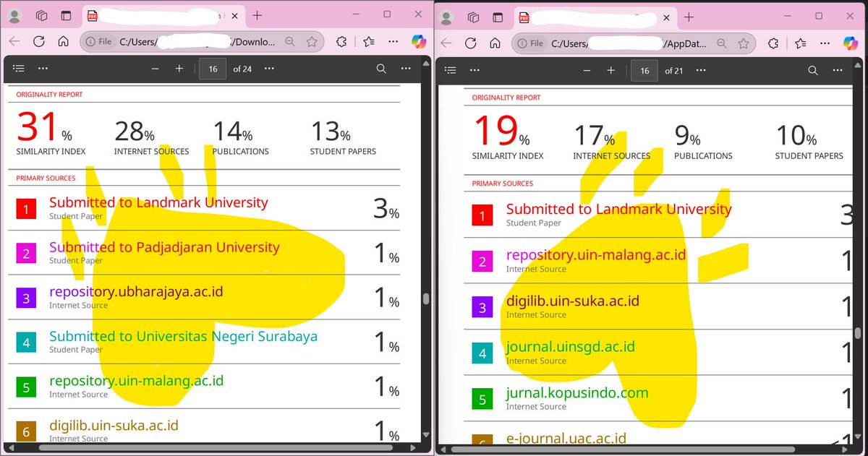Click File info in left address bar
The image size is (868, 456).
(x=99, y=42)
